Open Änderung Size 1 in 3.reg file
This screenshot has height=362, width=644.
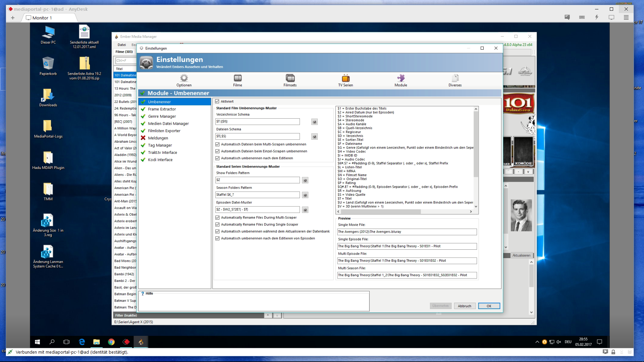[x=48, y=225]
